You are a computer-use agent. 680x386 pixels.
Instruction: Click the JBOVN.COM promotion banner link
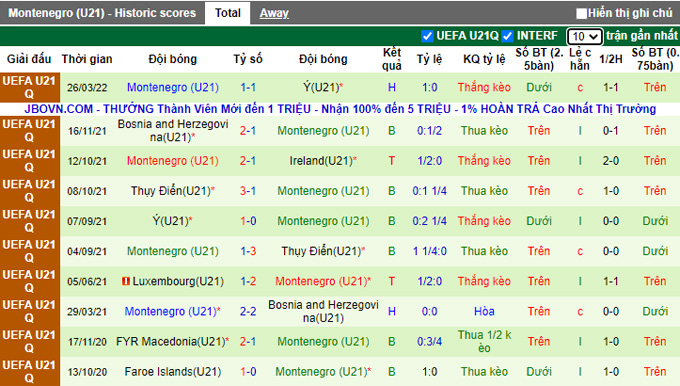[x=340, y=109]
